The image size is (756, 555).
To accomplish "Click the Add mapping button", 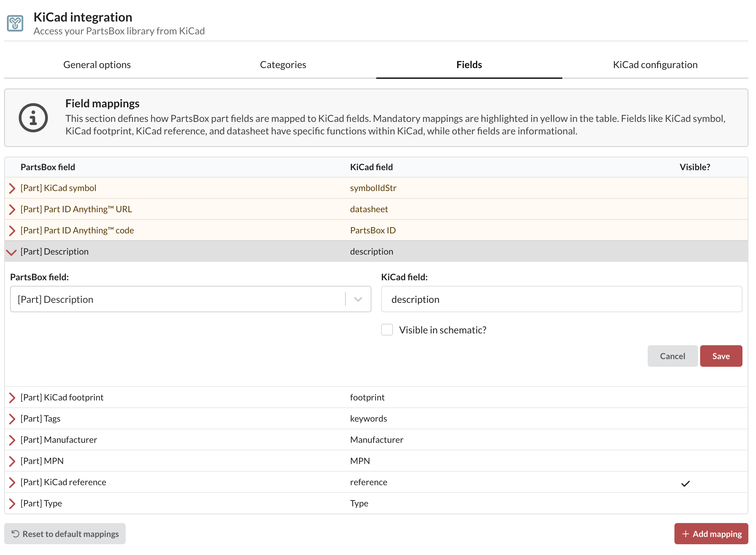I will pos(711,534).
